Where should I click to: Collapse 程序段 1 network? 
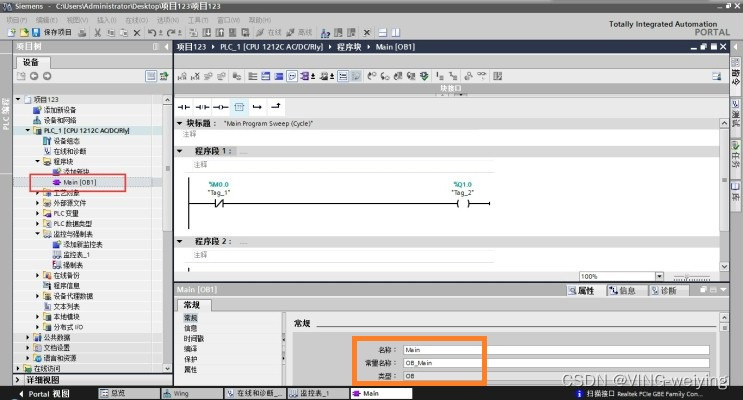point(180,151)
